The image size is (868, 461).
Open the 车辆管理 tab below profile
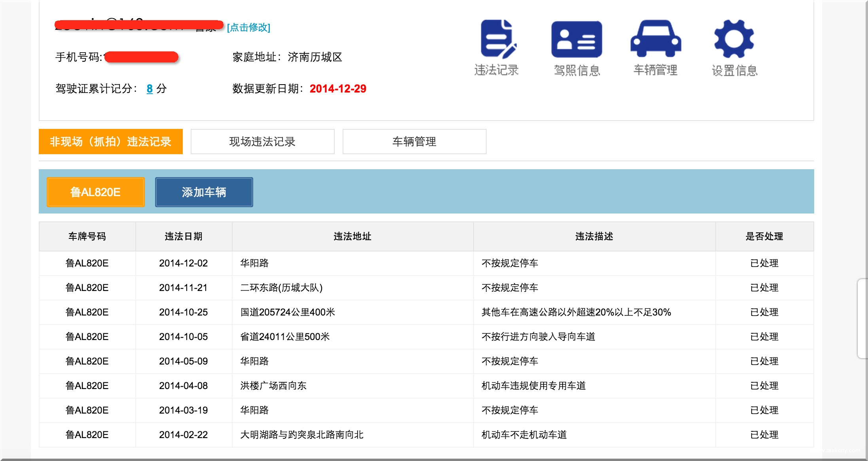click(x=414, y=142)
